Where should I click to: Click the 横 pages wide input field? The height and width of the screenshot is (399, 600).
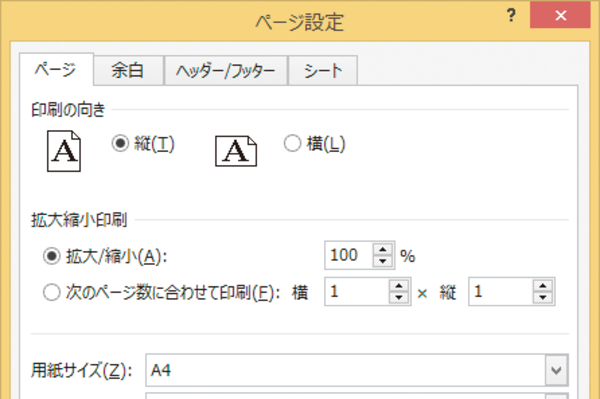(x=357, y=292)
